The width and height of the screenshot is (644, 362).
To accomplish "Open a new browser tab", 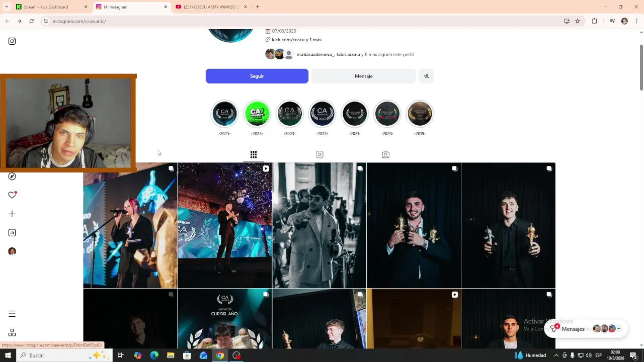I will point(257,7).
